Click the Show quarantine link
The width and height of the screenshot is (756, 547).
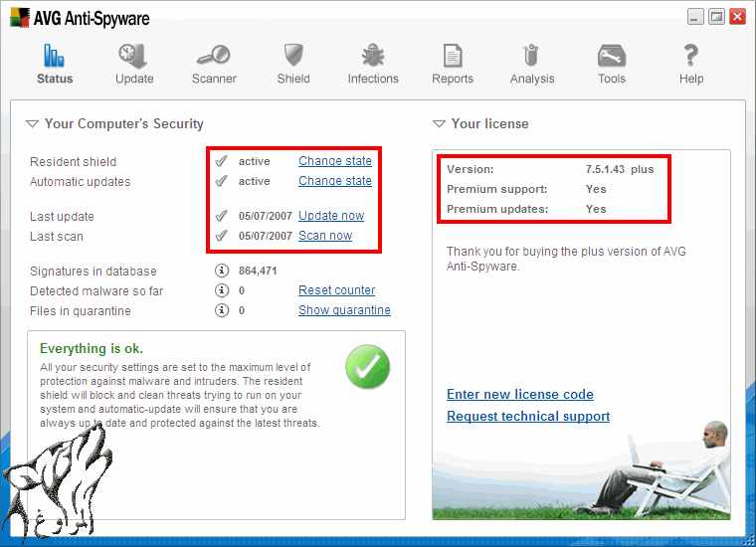pos(344,310)
